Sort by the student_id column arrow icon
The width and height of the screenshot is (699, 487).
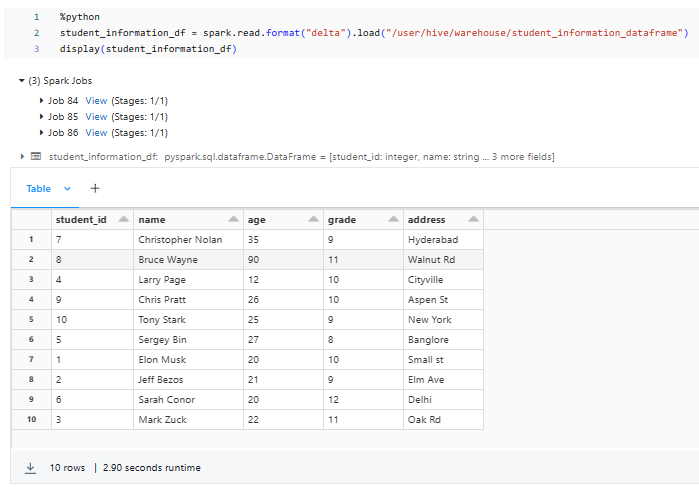pyautogui.click(x=123, y=219)
